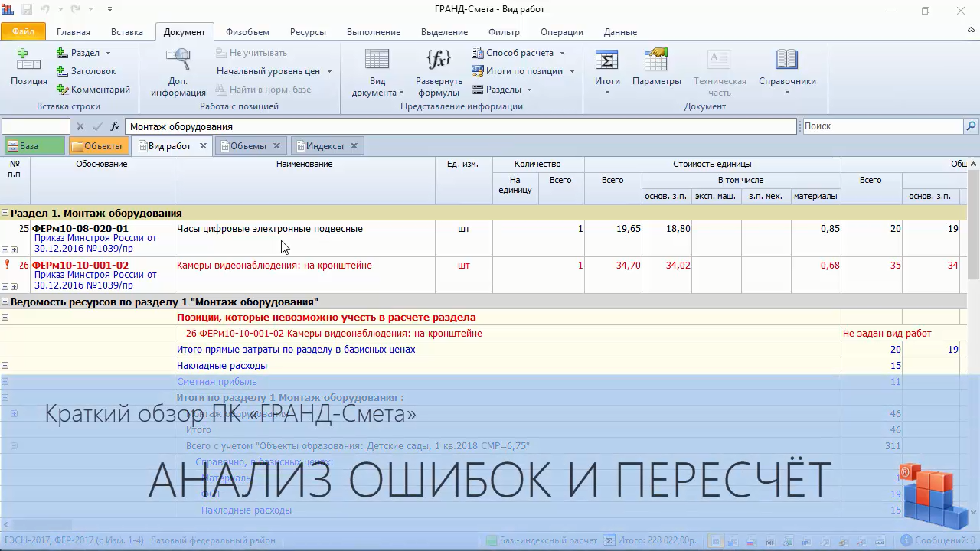Viewport: 980px width, 551px height.
Task: Click the Развернуть формулы icon
Action: tap(439, 60)
